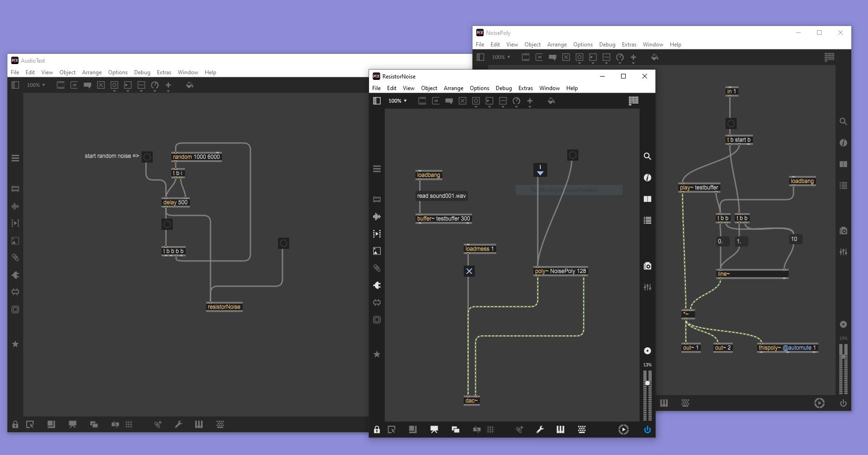Toggle audio power button in ResistorNoise window
Image resolution: width=868 pixels, height=455 pixels.
pyautogui.click(x=647, y=429)
